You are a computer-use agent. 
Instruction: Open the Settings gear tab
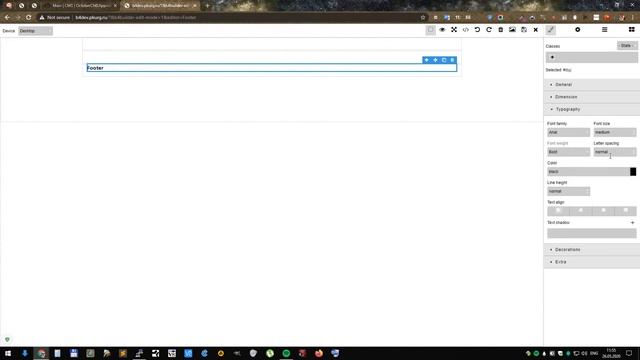pos(578,30)
